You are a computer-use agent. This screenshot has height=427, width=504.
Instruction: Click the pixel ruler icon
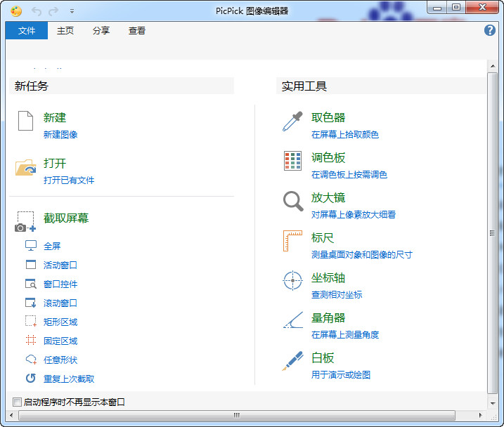292,241
